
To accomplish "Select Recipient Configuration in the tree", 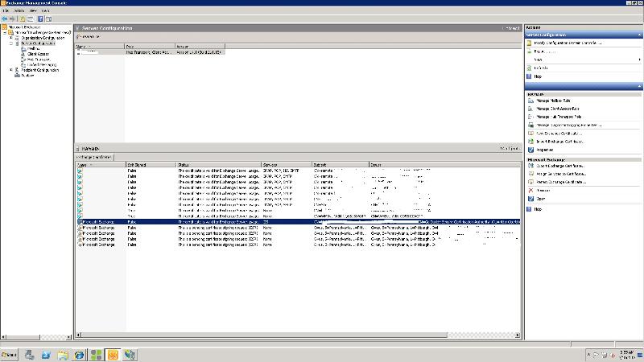I will pos(39,70).
